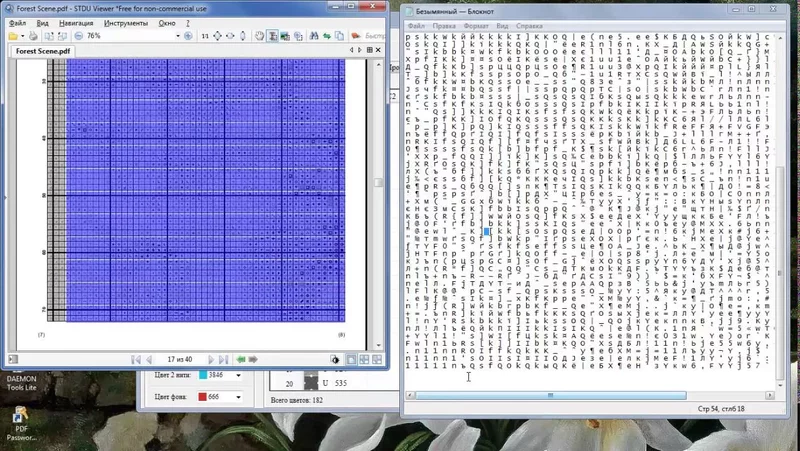This screenshot has height=451, width=800.
Task: Open the Файл menu in STDU Viewer
Action: click(17, 23)
